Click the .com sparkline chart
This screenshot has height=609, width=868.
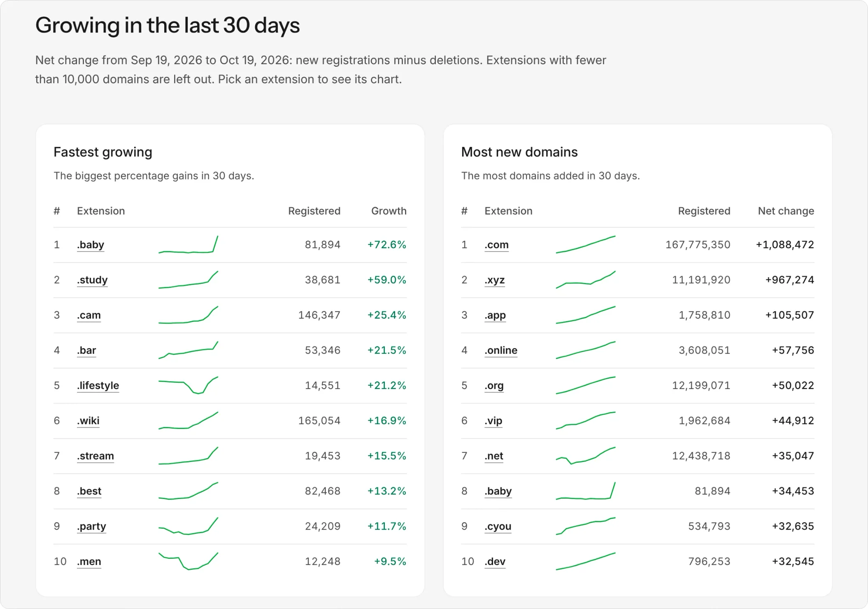pyautogui.click(x=586, y=245)
